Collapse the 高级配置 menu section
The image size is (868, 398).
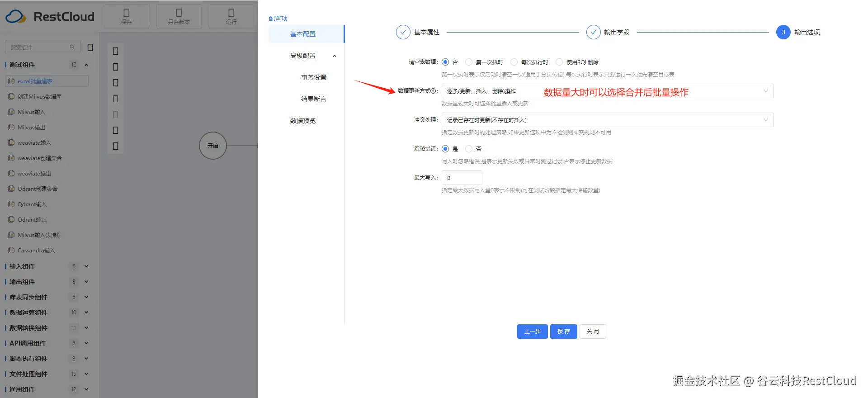click(335, 56)
